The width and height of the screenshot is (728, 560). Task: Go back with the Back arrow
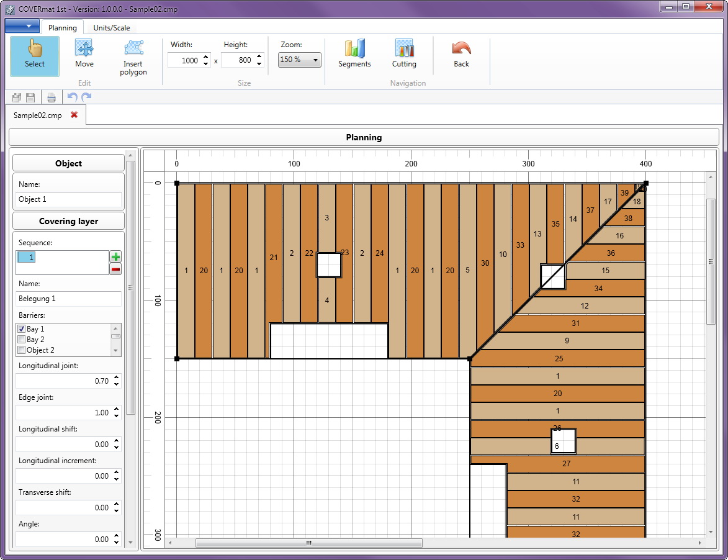tap(461, 54)
